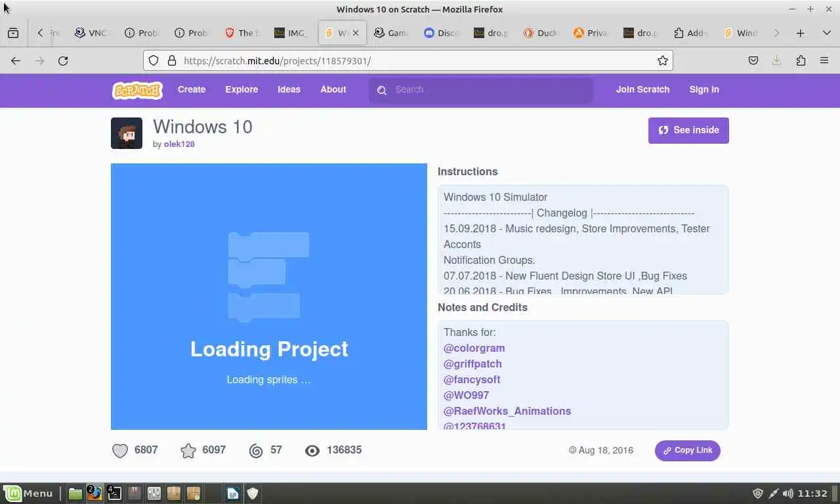
Task: Switch to the IMG_ tab
Action: coord(291,33)
